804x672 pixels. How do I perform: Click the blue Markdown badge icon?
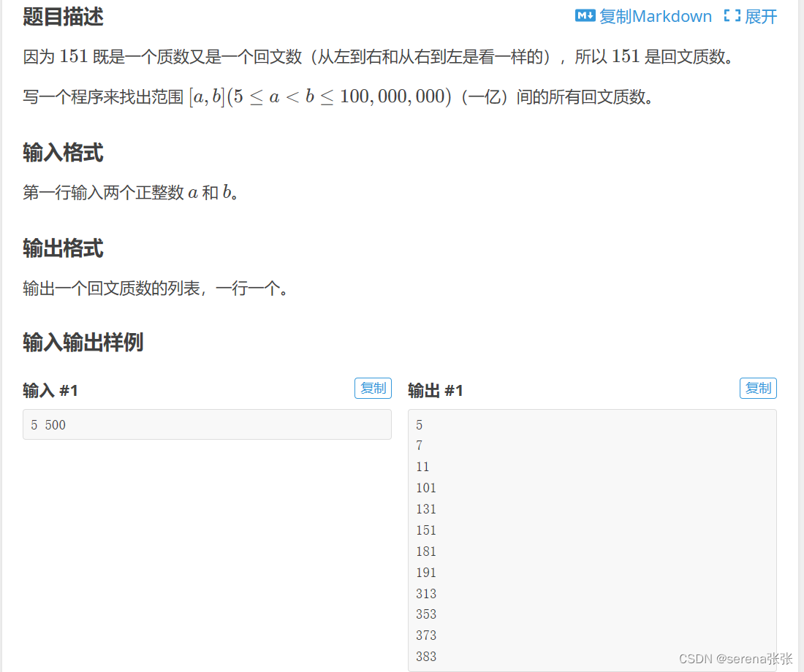(x=585, y=16)
